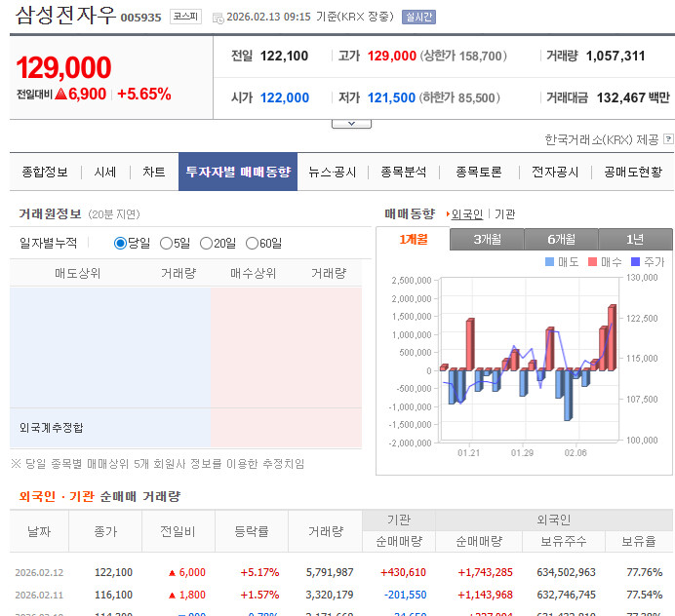Click the 634,502,963 holdings value
This screenshot has width=675, height=616.
[566, 572]
